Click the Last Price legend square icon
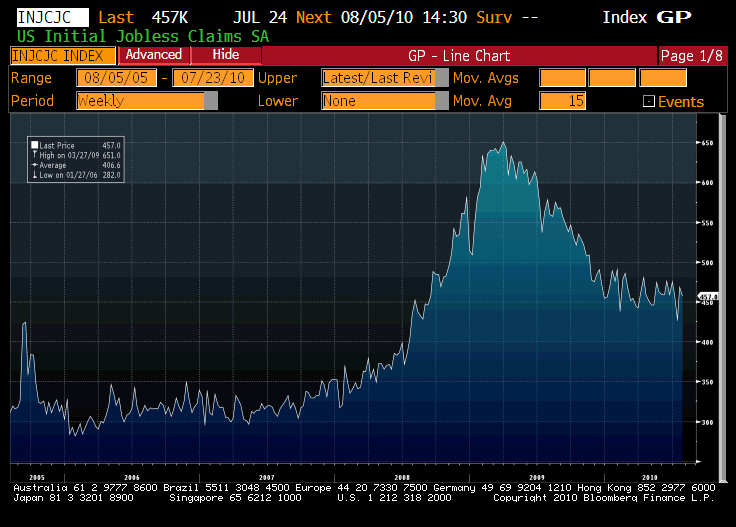Screen dimensions: 736x527 tap(34, 146)
